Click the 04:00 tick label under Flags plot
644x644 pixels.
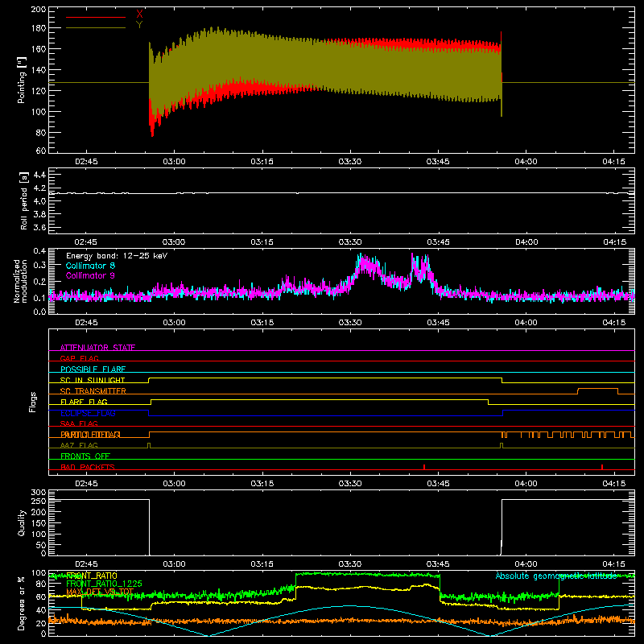(526, 484)
